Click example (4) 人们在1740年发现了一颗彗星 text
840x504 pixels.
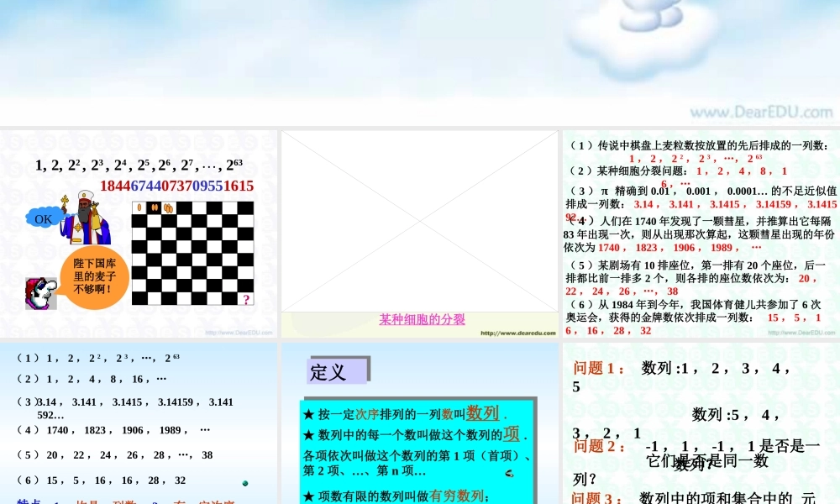coord(699,234)
